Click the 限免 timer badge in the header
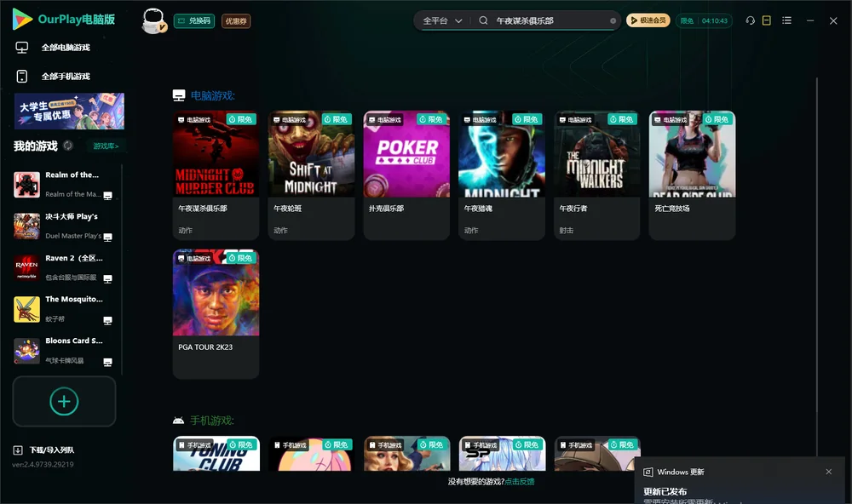This screenshot has height=504, width=852. coord(705,20)
